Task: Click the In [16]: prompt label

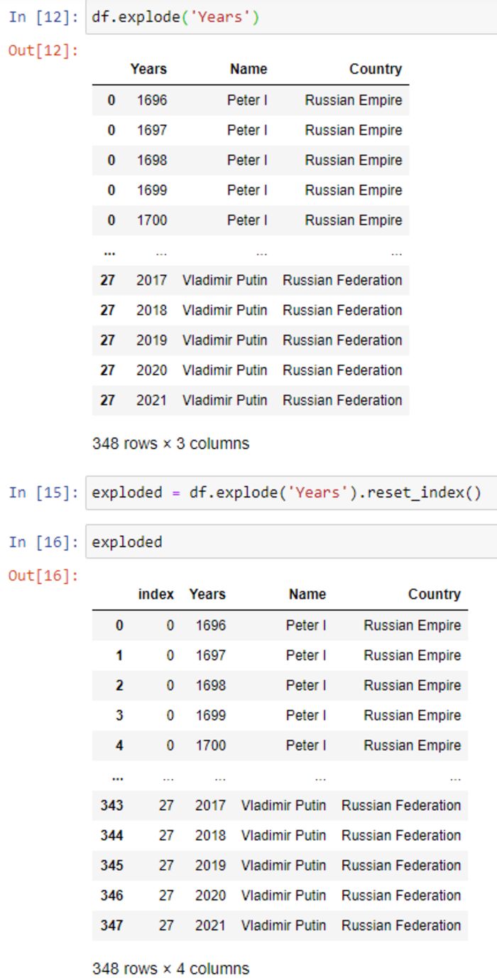Action: coord(44,542)
